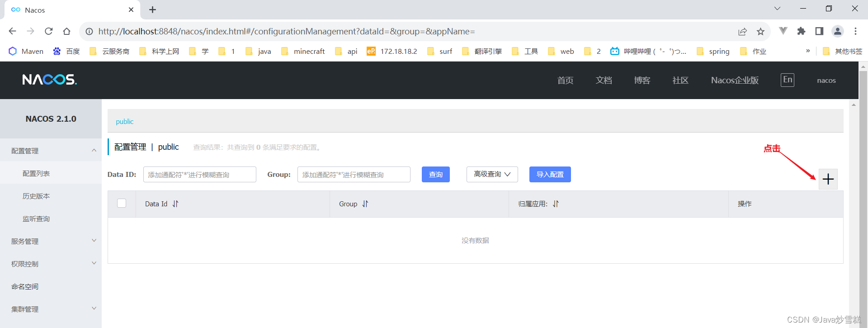
Task: Sort by Data Id column arrows
Action: point(175,204)
